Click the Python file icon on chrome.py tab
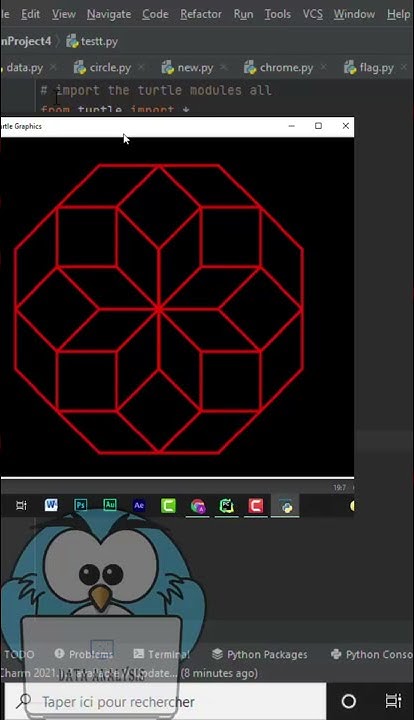 pyautogui.click(x=250, y=68)
